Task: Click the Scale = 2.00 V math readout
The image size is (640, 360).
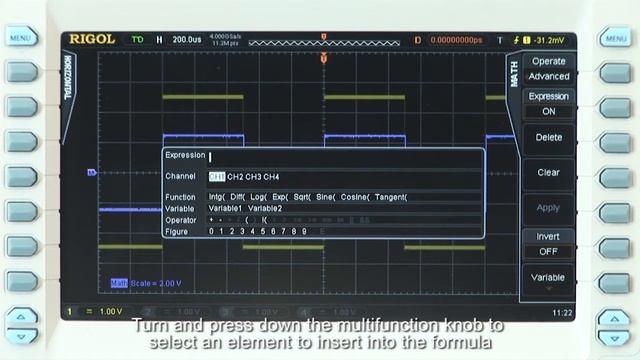Action: click(x=156, y=283)
